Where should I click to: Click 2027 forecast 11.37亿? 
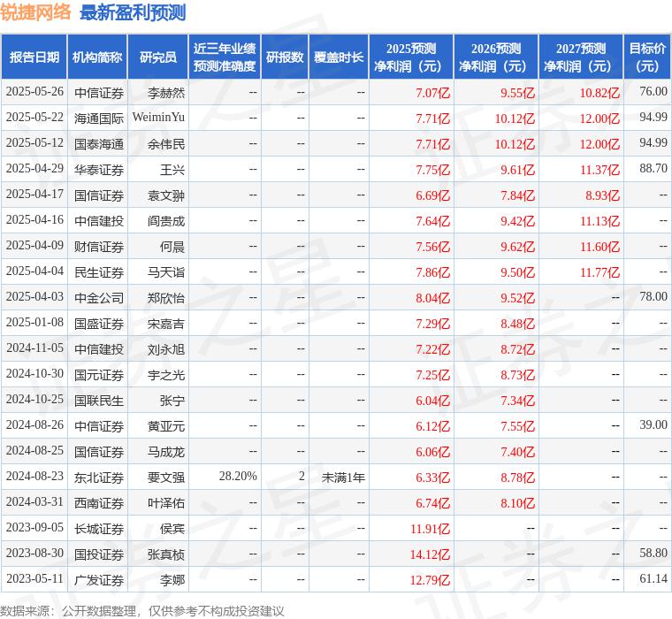point(600,170)
